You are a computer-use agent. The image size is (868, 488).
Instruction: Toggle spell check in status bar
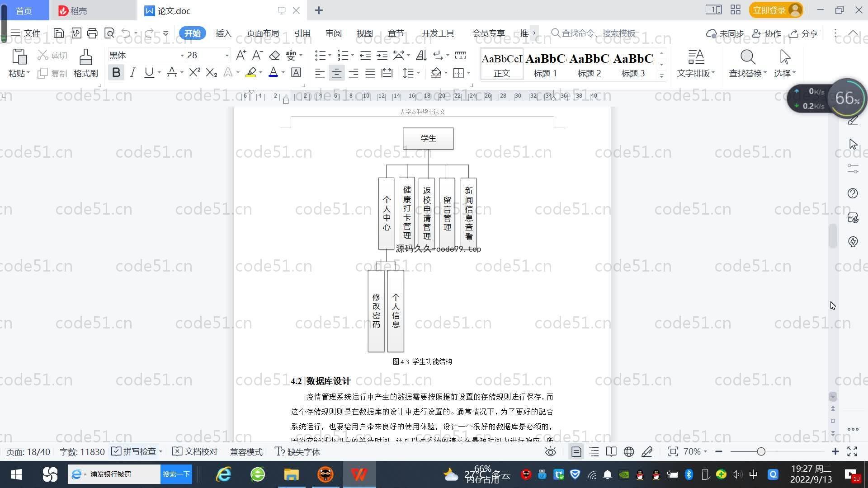(x=134, y=452)
